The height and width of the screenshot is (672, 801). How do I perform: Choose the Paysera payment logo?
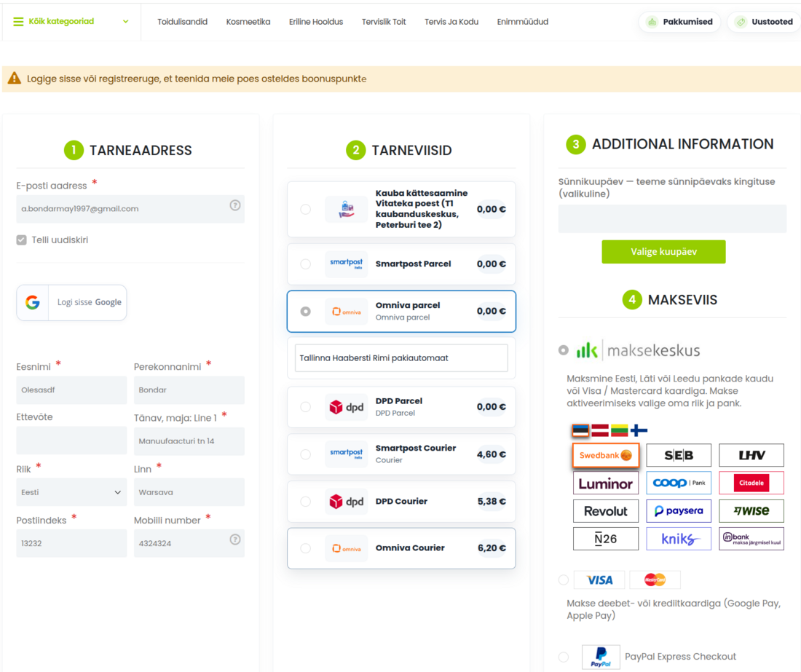click(x=679, y=511)
